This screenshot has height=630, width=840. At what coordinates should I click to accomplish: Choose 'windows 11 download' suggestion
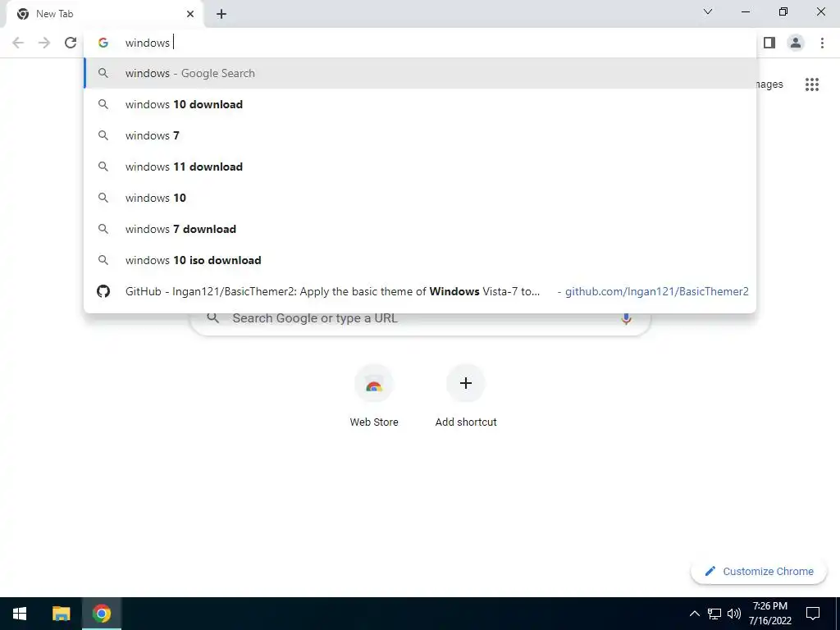click(421, 167)
